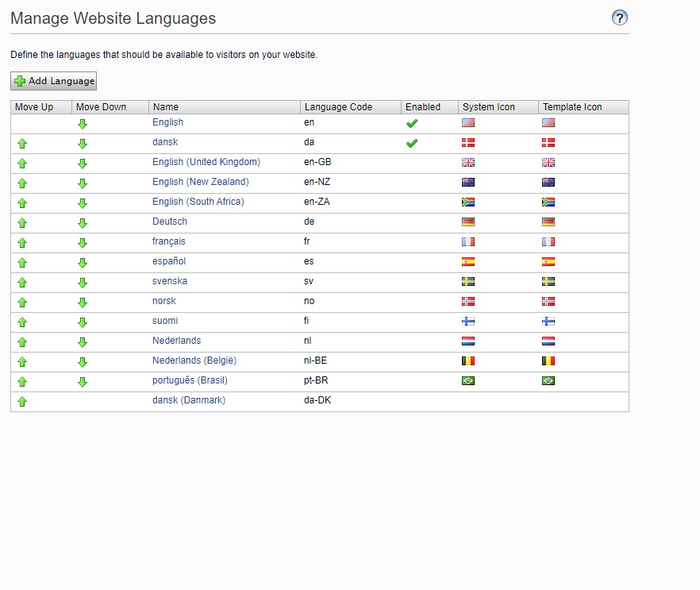Move the dansk row up
The width and height of the screenshot is (700, 590).
(x=22, y=144)
